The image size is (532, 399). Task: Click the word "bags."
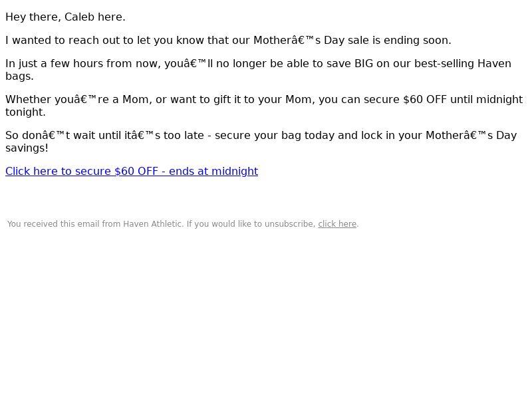pyautogui.click(x=19, y=76)
